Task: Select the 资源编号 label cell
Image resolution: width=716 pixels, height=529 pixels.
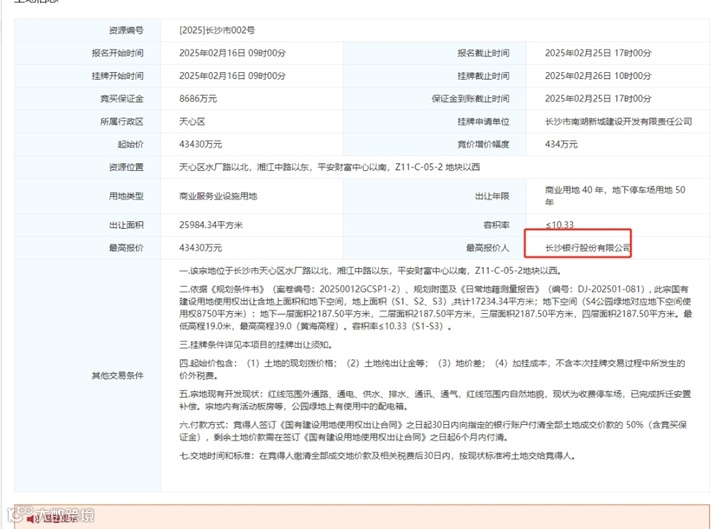Action: (x=88, y=30)
